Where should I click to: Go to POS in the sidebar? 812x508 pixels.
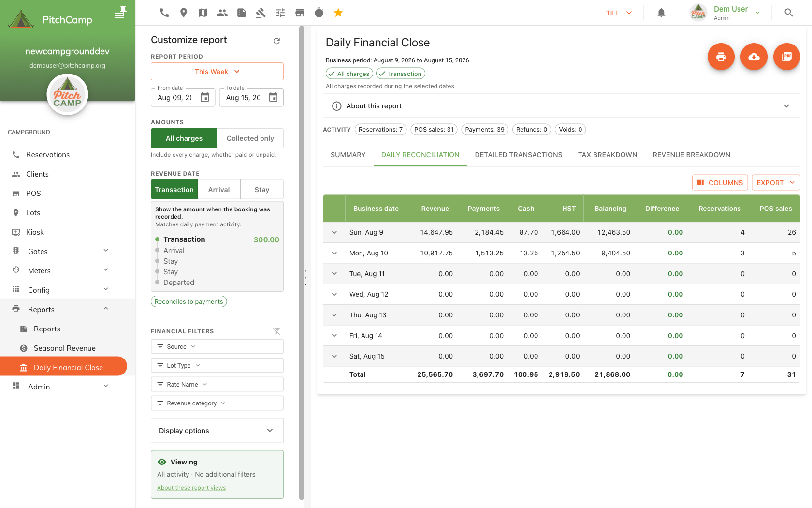point(67,194)
